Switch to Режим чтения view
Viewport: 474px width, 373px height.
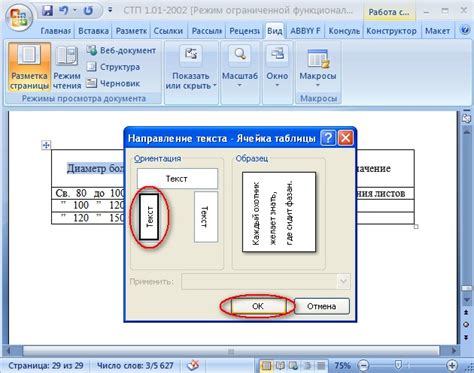pyautogui.click(x=67, y=67)
